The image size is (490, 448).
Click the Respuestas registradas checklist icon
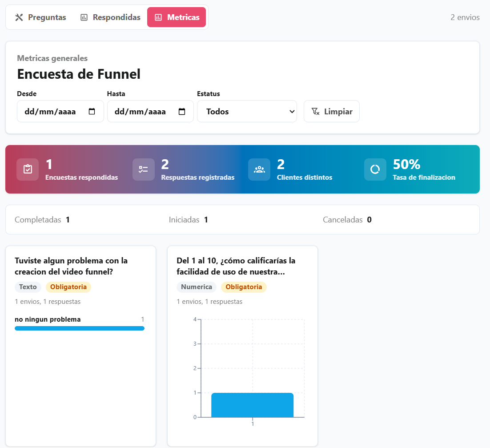pyautogui.click(x=144, y=170)
